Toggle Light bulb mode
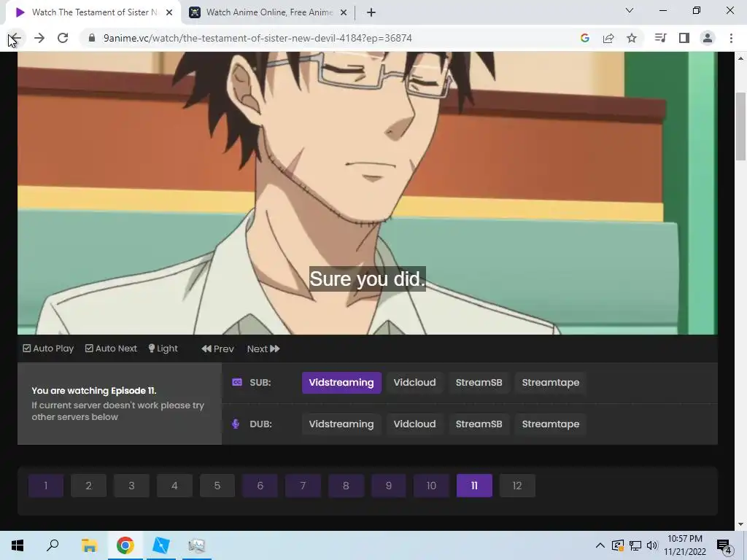The height and width of the screenshot is (560, 747). pyautogui.click(x=163, y=349)
